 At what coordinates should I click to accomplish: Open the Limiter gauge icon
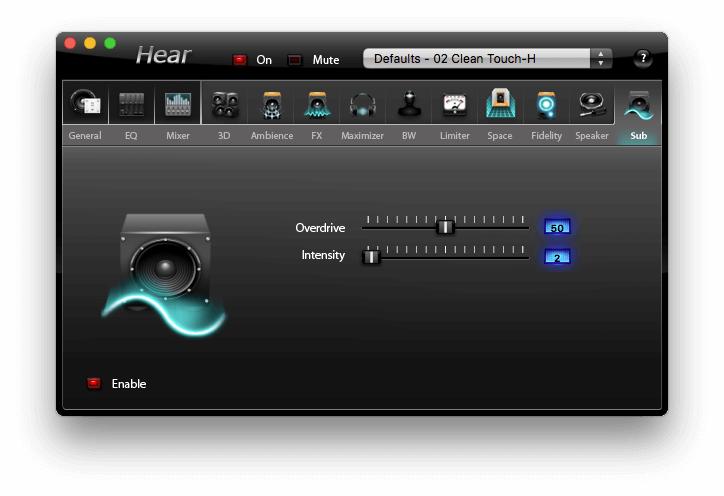[x=454, y=104]
